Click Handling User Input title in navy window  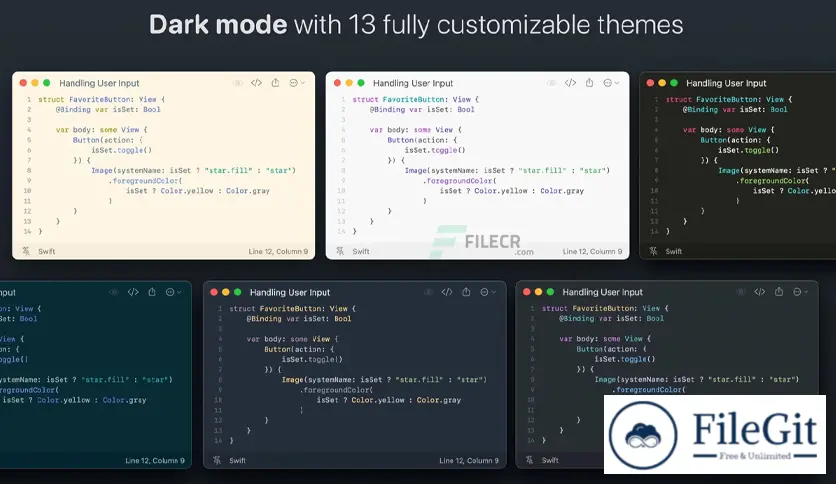290,293
